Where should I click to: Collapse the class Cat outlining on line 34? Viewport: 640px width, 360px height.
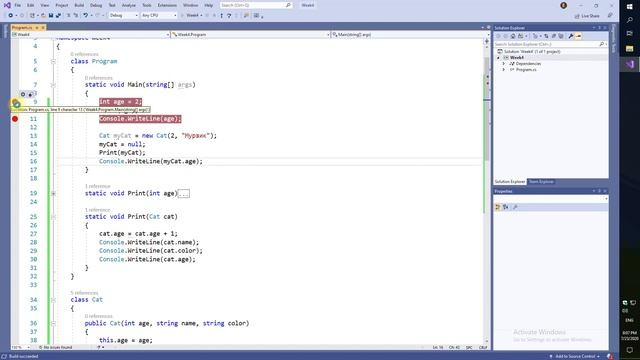point(53,300)
